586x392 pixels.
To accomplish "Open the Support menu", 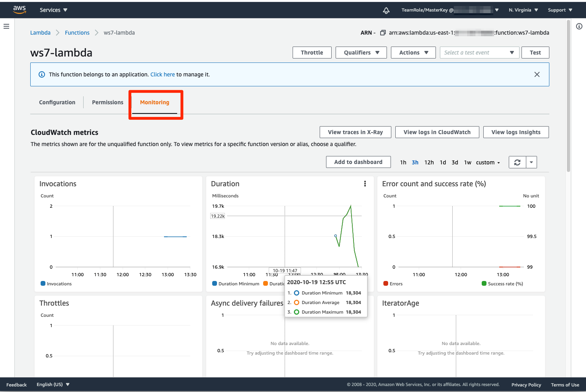I will click(x=560, y=10).
